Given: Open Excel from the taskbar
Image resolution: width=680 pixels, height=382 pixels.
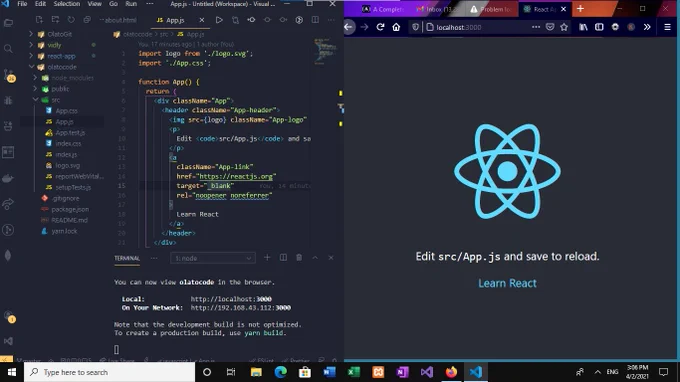Looking at the screenshot, I should tap(354, 372).
